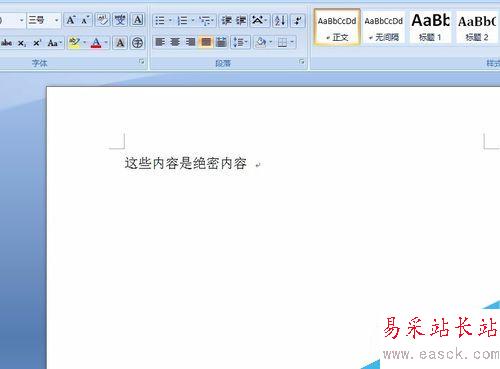Align text right

[x=190, y=42]
